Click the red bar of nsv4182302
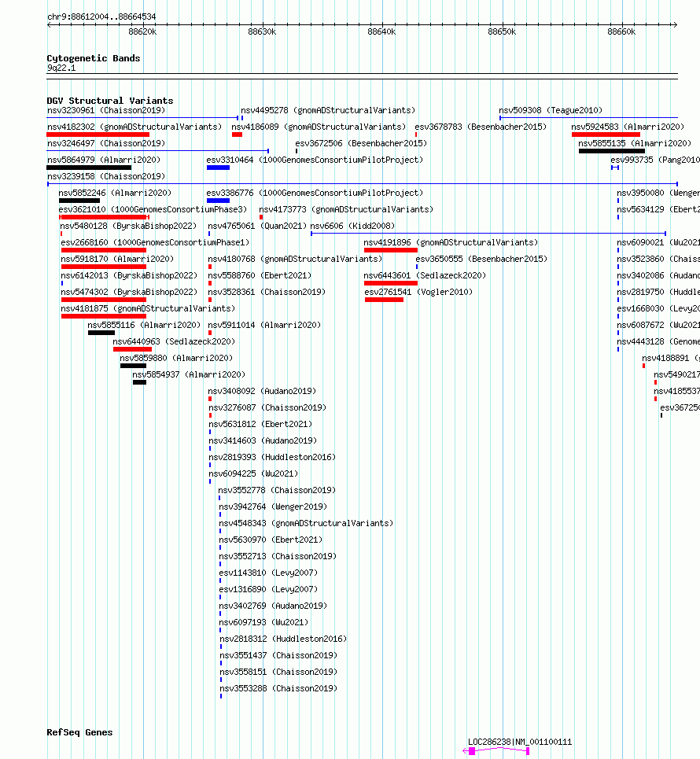Viewport: 700px width, 759px height. [98, 134]
